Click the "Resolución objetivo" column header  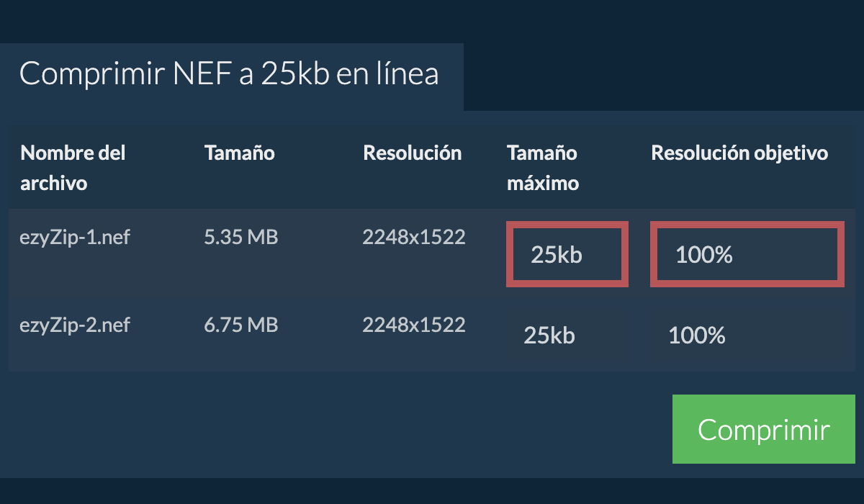tap(739, 153)
